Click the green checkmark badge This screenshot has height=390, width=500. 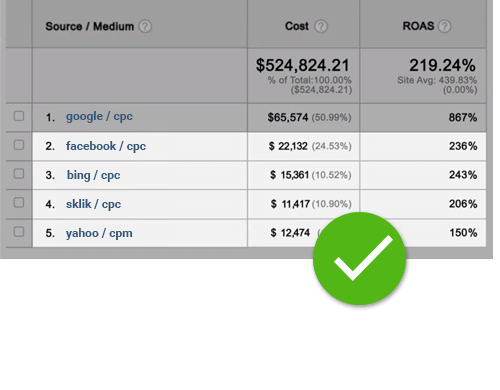(359, 258)
